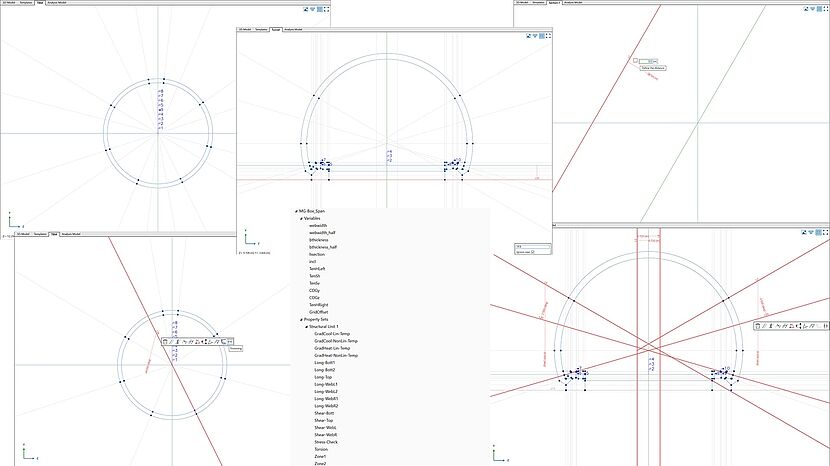Open the 3D Model tab in top-left window
The image size is (830, 466).
click(x=8, y=3)
